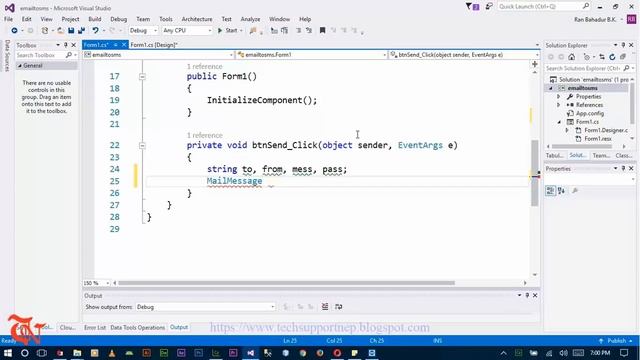Toggle auto-hide pin on Properties panel
640x360 pixels.
point(623,169)
